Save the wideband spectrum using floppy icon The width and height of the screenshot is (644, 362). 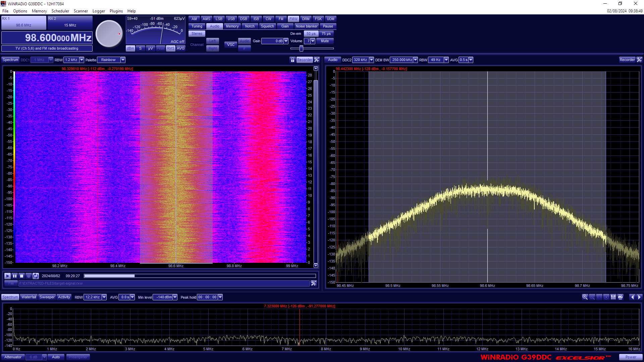pos(613,297)
